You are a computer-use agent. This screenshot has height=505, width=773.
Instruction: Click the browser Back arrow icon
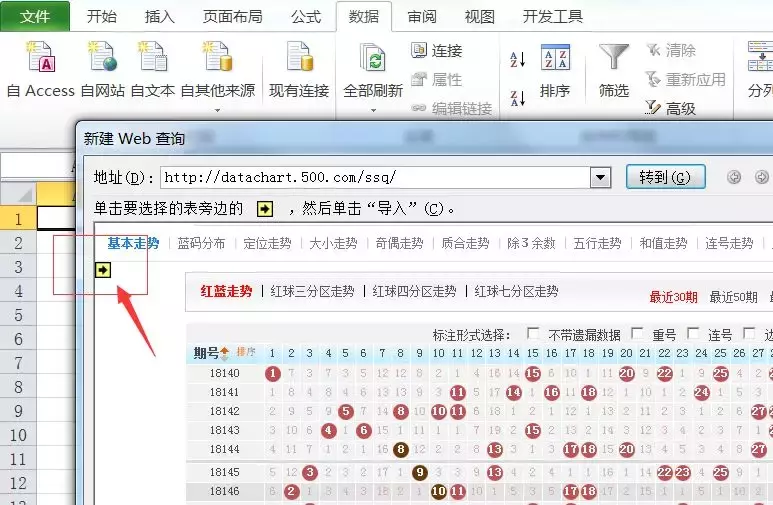pos(734,177)
